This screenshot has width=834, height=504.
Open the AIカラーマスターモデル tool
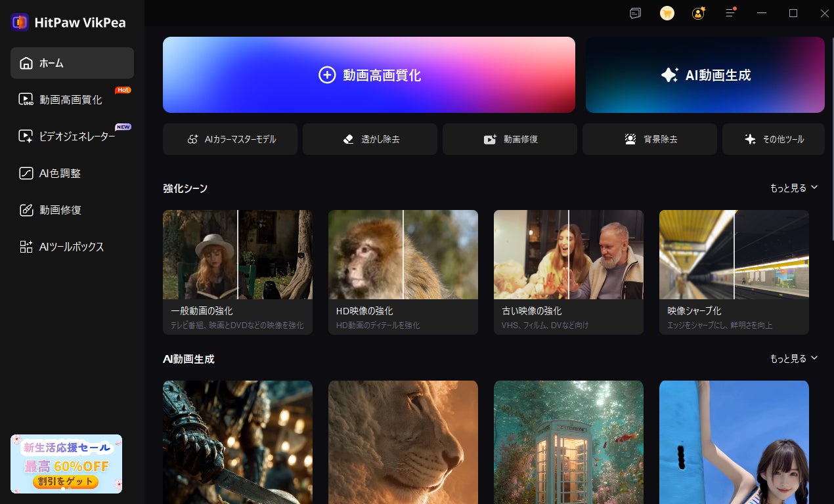[x=230, y=139]
